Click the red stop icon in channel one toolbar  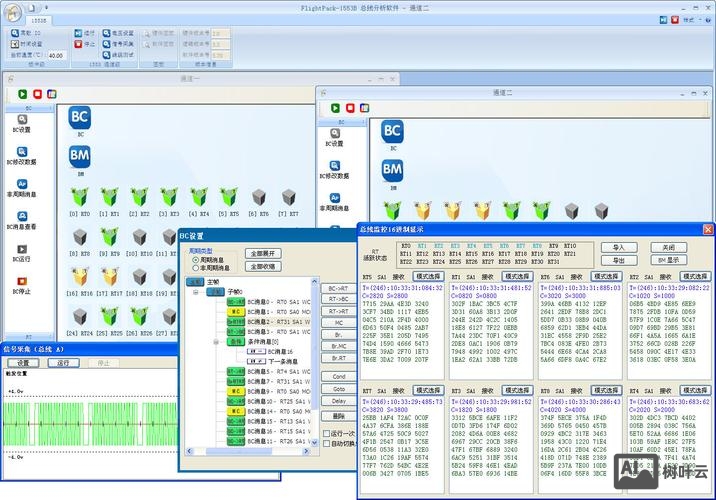(37, 93)
